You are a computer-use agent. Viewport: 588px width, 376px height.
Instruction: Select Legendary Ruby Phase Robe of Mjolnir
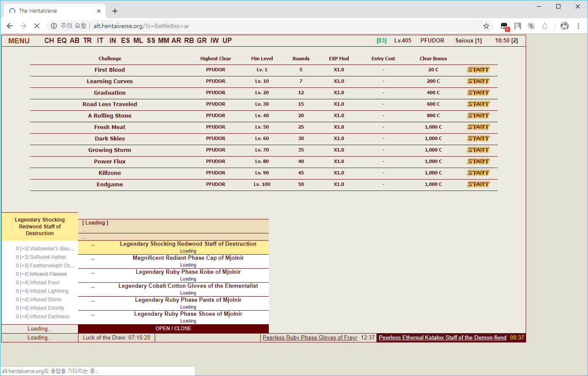click(x=173, y=275)
